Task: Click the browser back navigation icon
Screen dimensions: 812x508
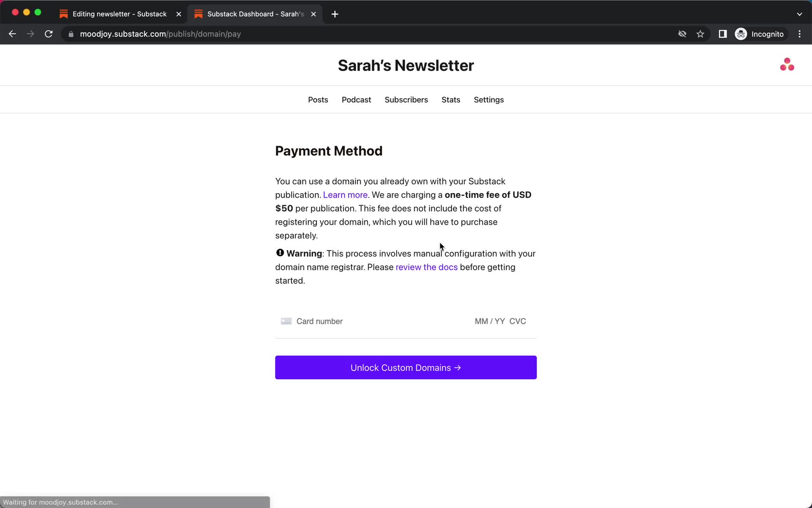Action: point(12,33)
